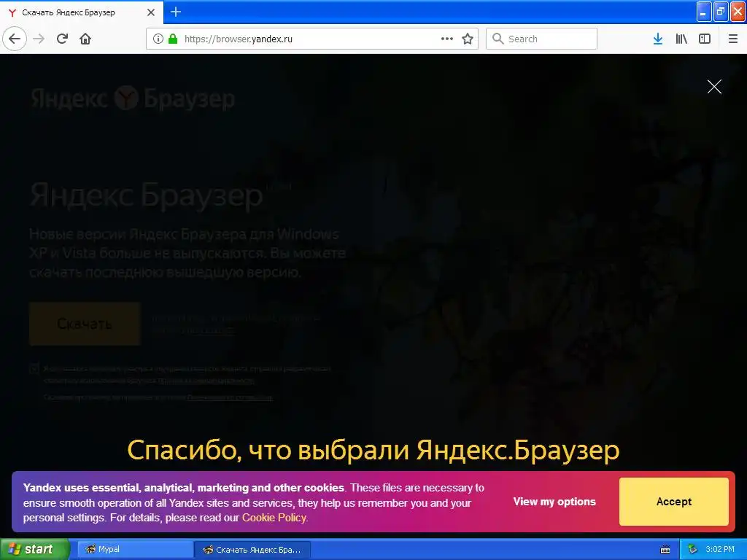Switch to Скачать Яндекс Бра… taskbar window
This screenshot has width=747, height=560.
252,550
